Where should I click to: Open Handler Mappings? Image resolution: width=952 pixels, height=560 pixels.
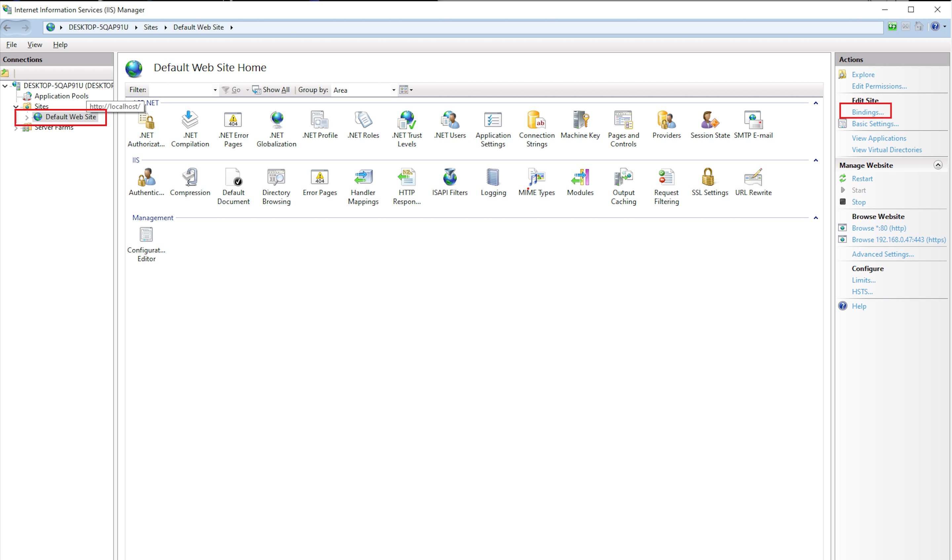pos(363,187)
